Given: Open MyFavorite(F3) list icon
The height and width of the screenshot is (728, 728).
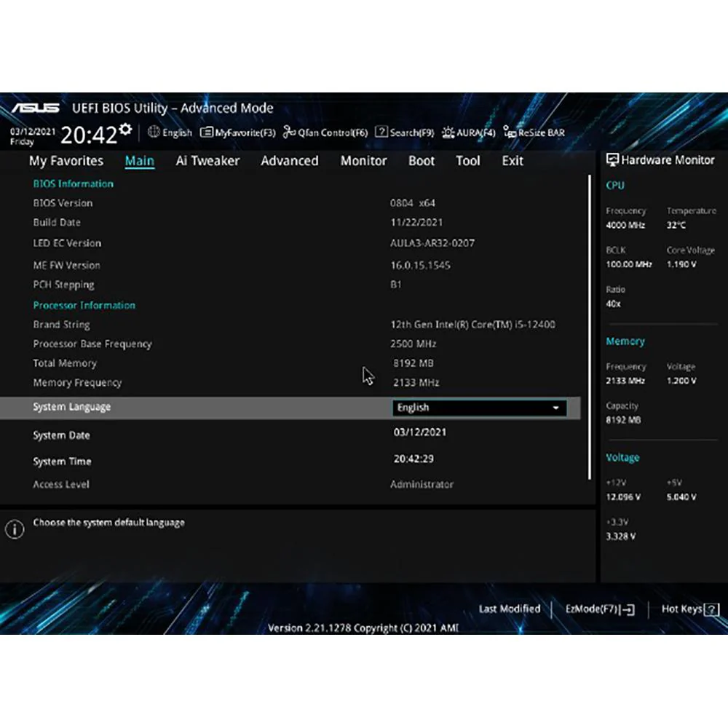Looking at the screenshot, I should (207, 132).
